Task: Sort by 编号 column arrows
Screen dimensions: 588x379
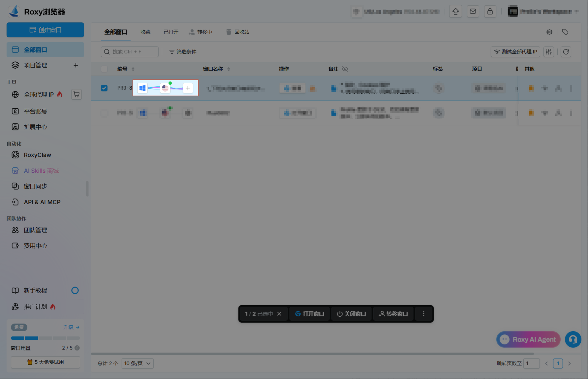Action: coord(133,69)
